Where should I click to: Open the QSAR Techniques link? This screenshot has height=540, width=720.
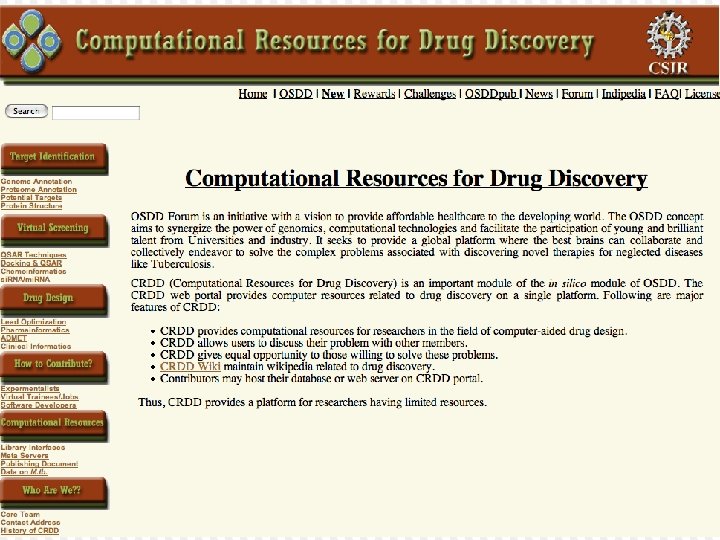coord(33,255)
